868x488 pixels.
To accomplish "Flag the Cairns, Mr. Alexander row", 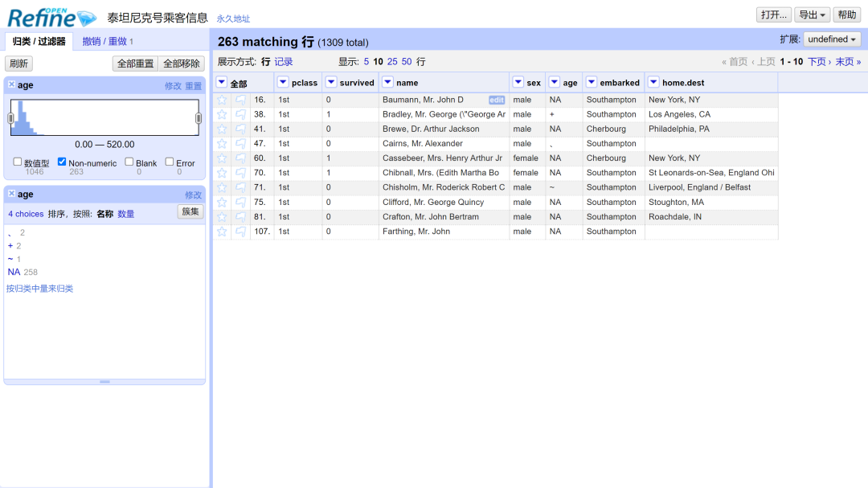I will 240,143.
